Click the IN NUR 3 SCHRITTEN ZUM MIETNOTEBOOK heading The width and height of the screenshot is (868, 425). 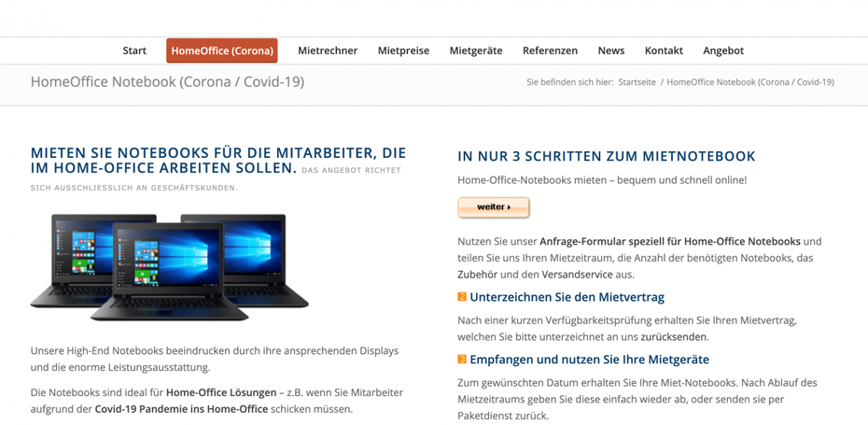(607, 156)
